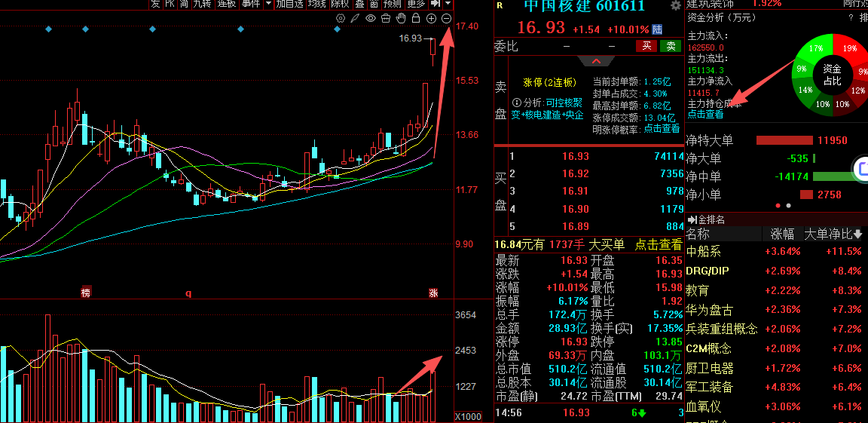Select the 教育 row in ranking
The width and height of the screenshot is (868, 423).
[776, 290]
